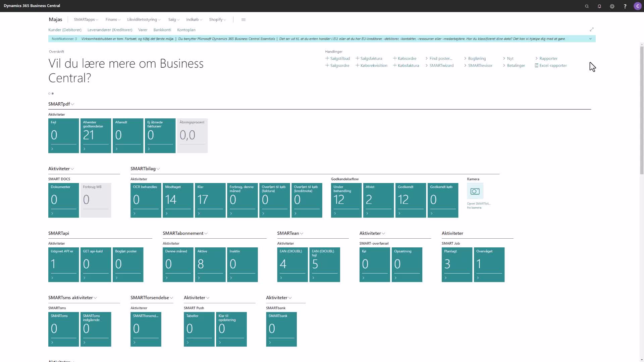
Task: Open the Klar tile showing 17
Action: [210, 200]
